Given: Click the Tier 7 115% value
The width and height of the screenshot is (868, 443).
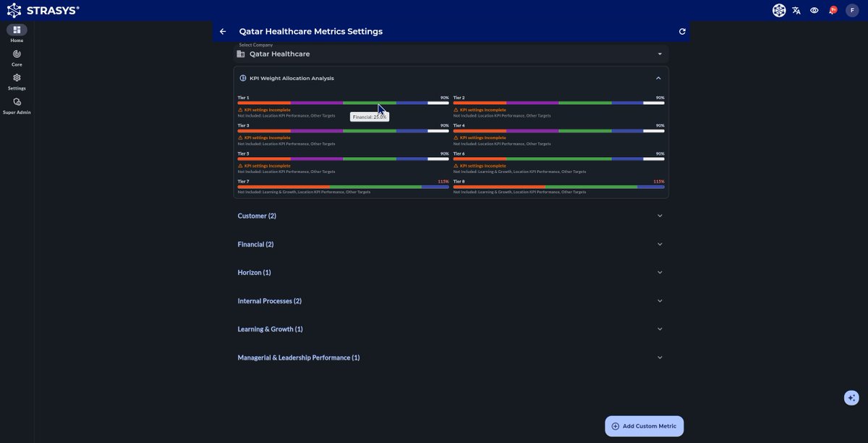Looking at the screenshot, I should pos(443,182).
